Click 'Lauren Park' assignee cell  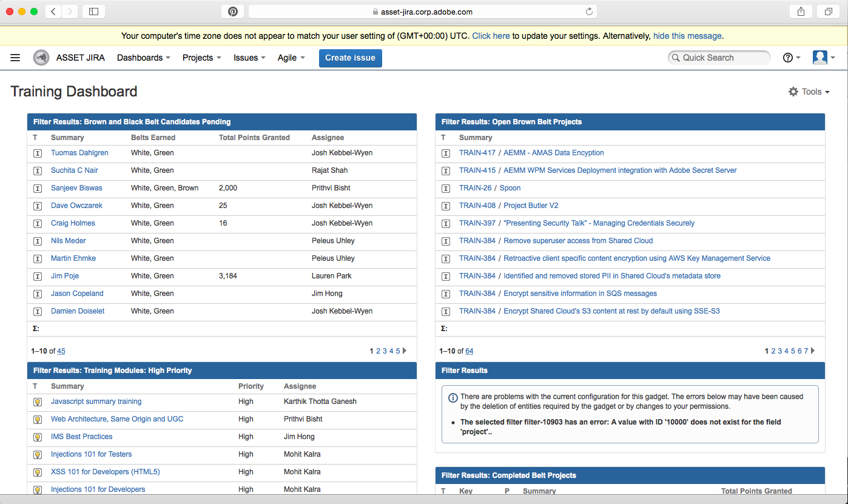coord(331,276)
